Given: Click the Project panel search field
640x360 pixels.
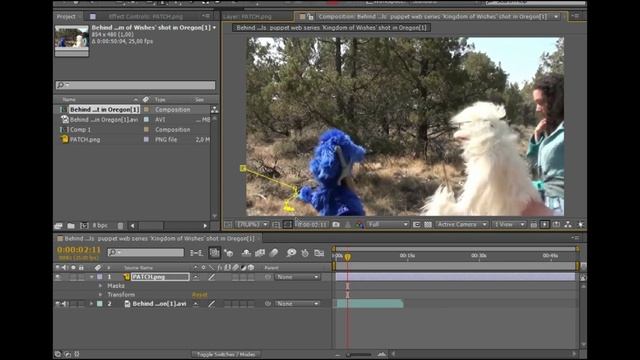Looking at the screenshot, I should [135, 85].
